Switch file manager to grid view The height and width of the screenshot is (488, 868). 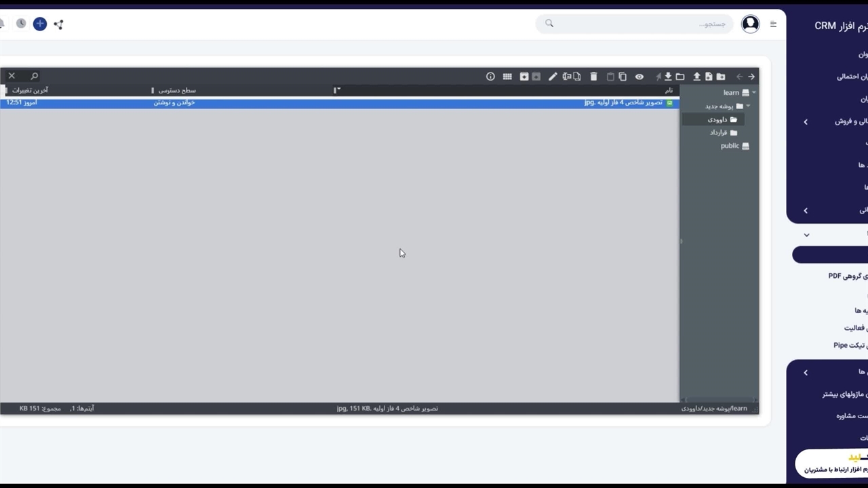[507, 77]
